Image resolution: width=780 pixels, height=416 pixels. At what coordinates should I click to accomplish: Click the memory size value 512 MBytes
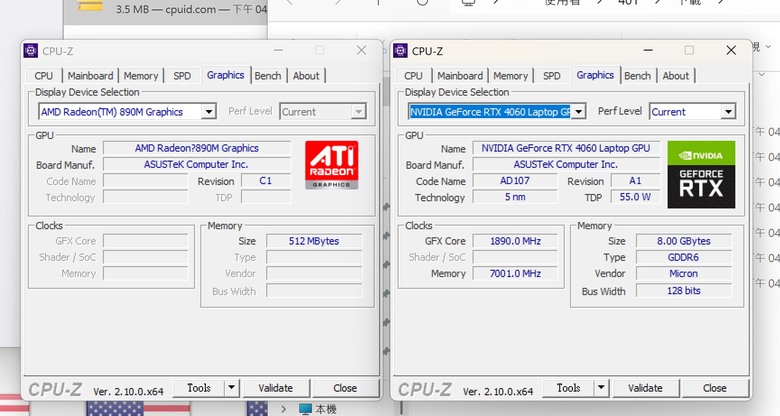[314, 241]
